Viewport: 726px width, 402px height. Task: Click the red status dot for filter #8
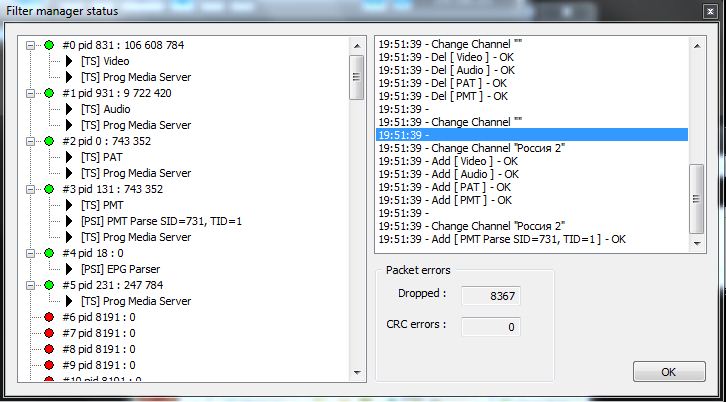[49, 349]
